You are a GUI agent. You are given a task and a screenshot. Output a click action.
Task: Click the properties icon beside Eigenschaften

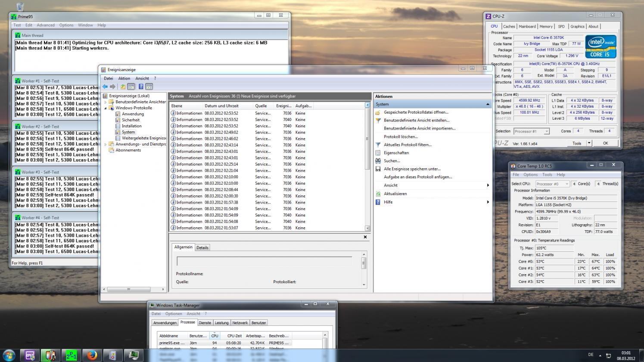coord(378,153)
